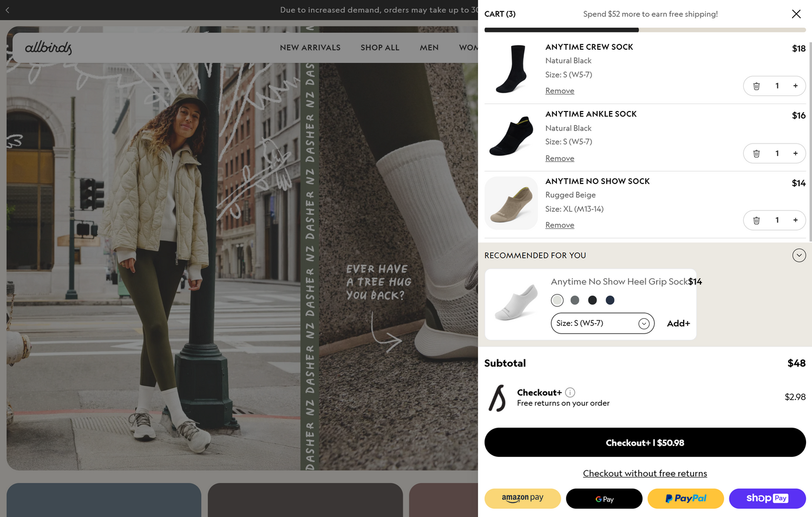
Task: Open the Size: S (W5-7) dropdown
Action: [x=603, y=323]
